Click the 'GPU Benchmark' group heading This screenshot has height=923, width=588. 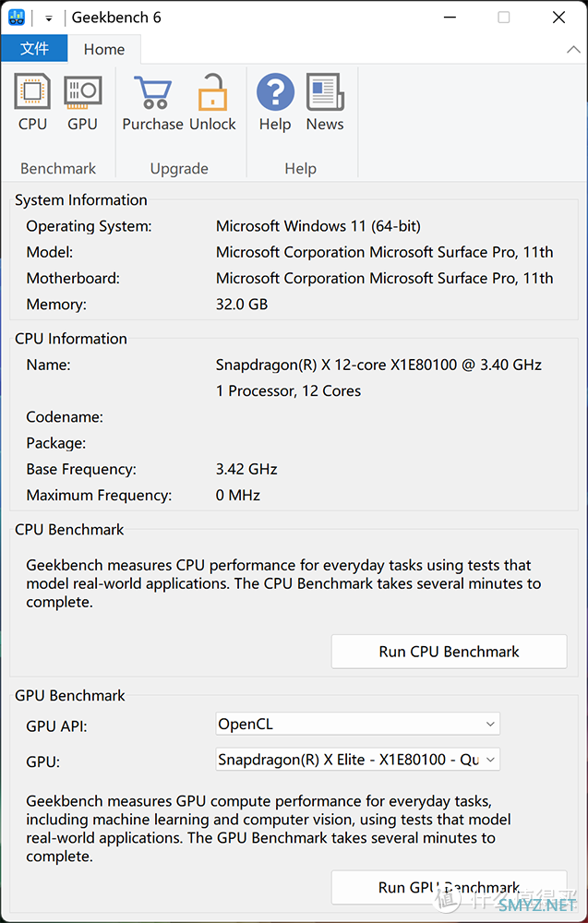(70, 695)
